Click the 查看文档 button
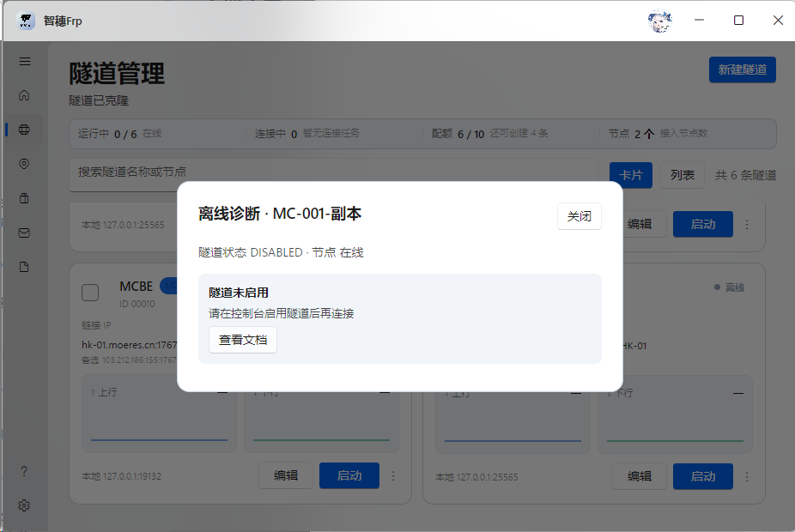 243,340
